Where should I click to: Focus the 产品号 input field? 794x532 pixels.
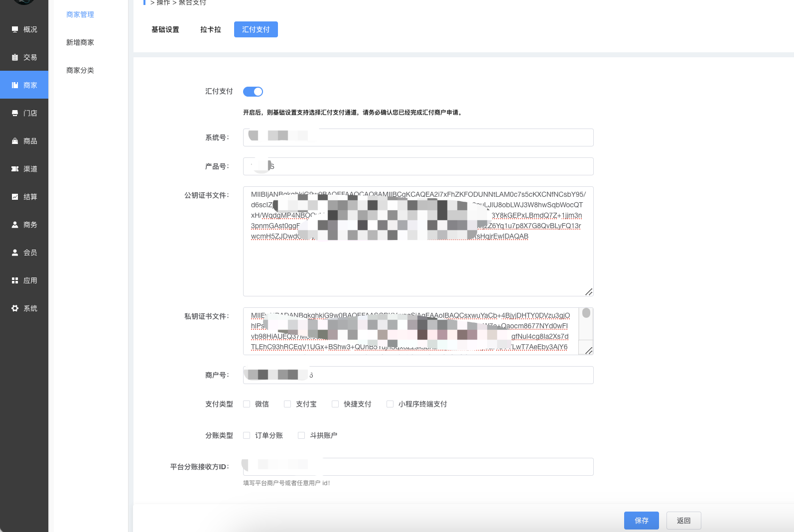click(418, 166)
